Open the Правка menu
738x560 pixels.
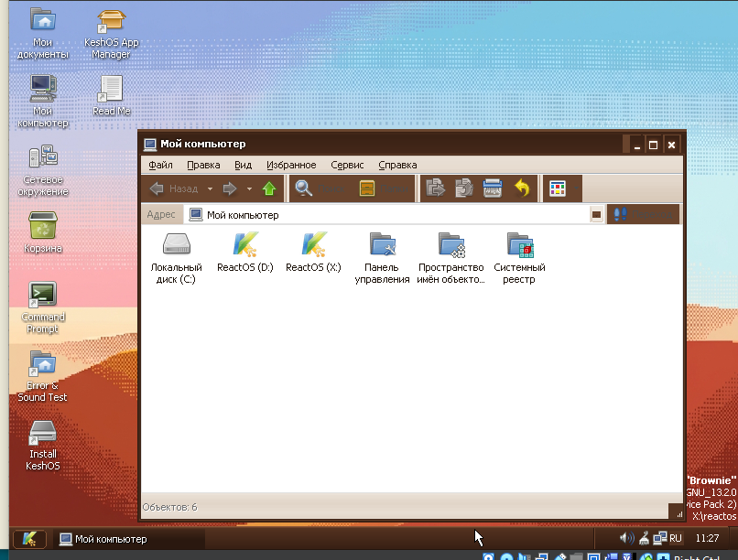(x=203, y=165)
